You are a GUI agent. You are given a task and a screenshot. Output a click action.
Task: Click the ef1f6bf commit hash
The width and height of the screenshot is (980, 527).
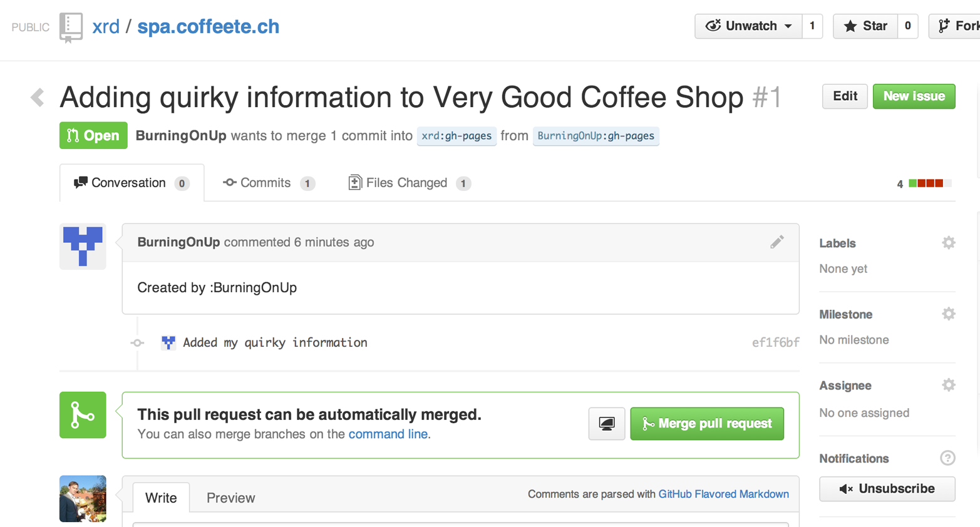775,342
